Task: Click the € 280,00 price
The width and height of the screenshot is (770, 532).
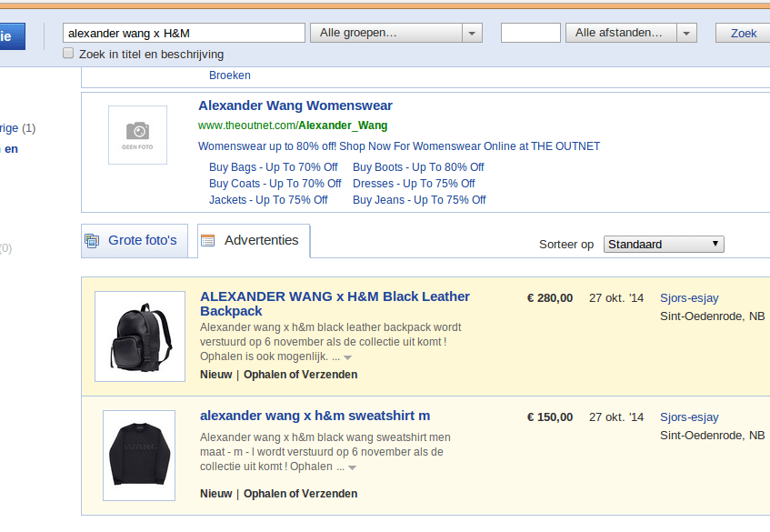Action: (x=549, y=298)
